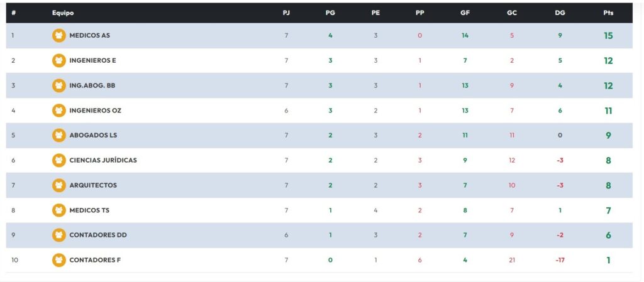Click the MEDICOS AS team jersey icon
This screenshot has height=282, width=644.
coord(58,36)
